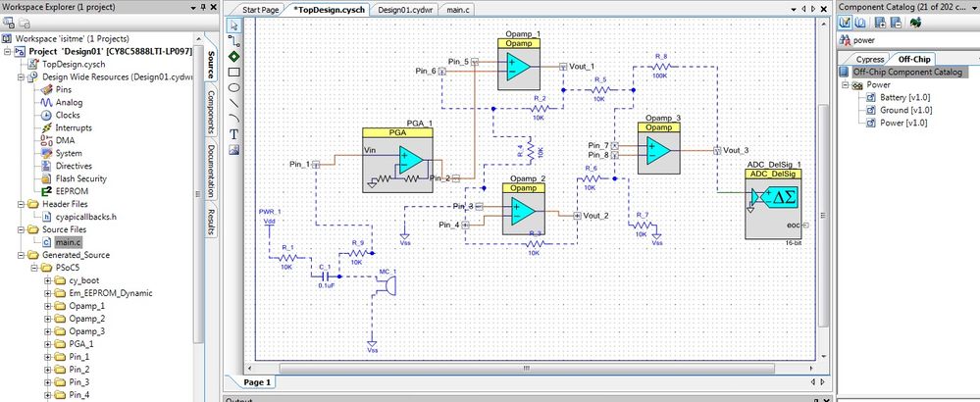
Task: Switch to Design01.cydwr tab
Action: pos(404,10)
